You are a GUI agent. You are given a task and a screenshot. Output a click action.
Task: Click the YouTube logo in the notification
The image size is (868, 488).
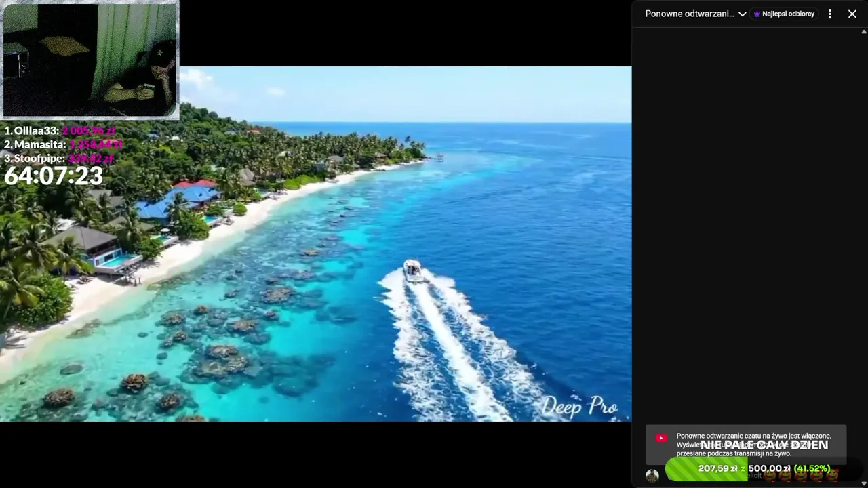pos(661,439)
